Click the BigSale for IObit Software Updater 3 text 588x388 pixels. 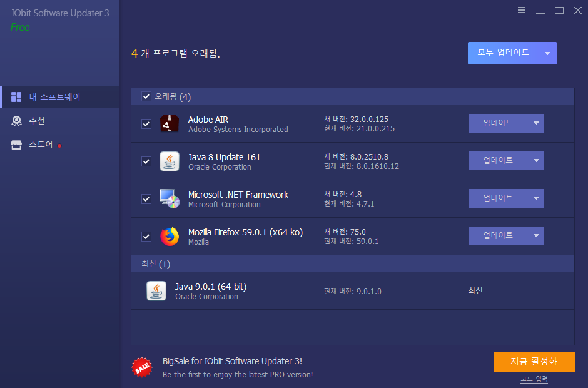tap(232, 361)
